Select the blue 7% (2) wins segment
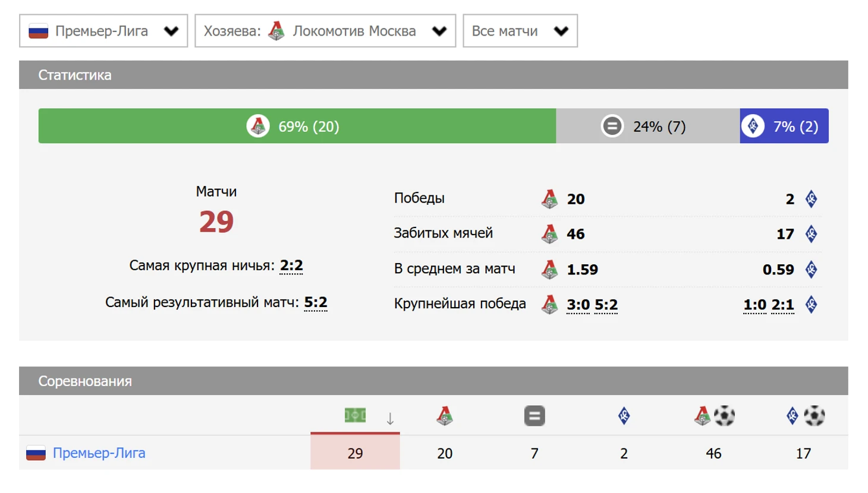868x493 pixels. click(x=784, y=126)
